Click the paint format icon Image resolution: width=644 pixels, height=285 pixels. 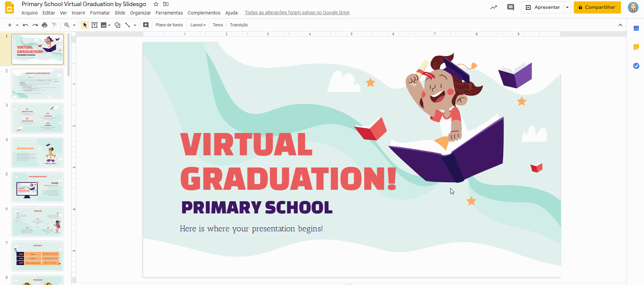[54, 25]
